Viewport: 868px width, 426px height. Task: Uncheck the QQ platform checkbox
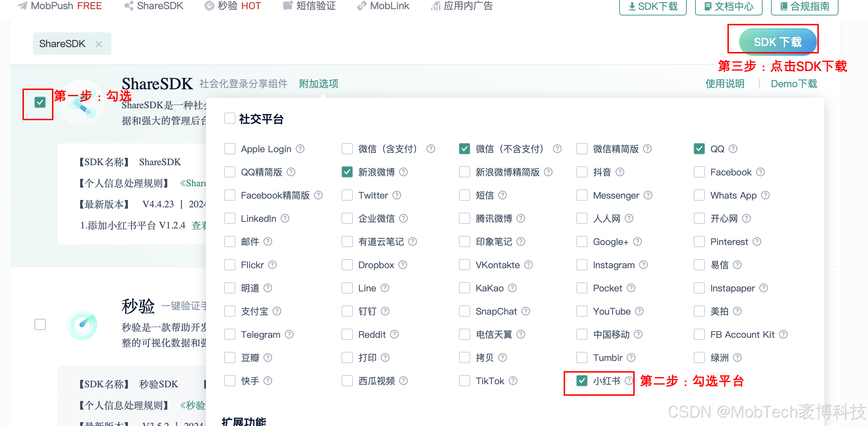click(699, 149)
